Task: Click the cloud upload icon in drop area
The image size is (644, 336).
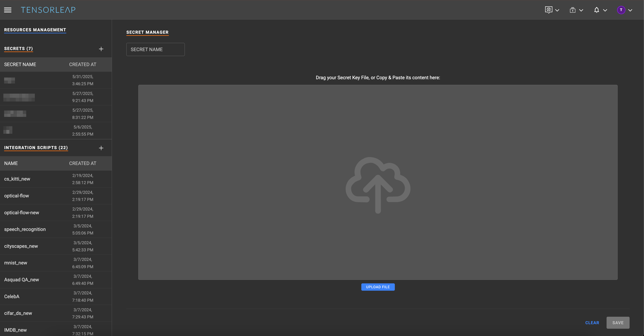Action: 378,185
